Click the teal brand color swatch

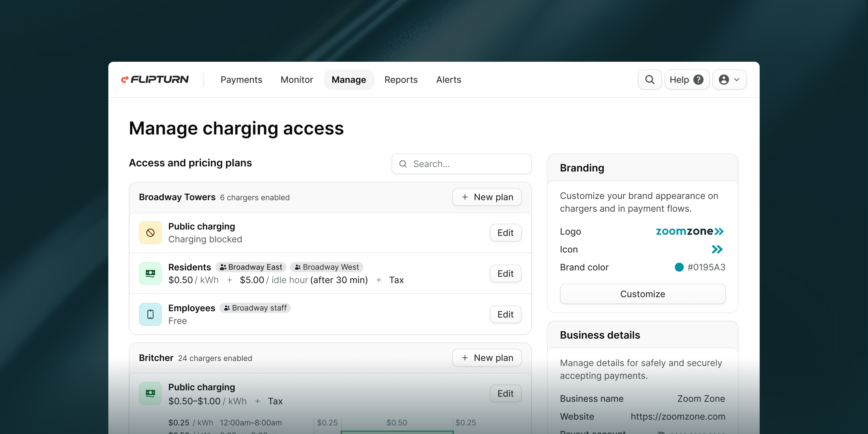(679, 267)
